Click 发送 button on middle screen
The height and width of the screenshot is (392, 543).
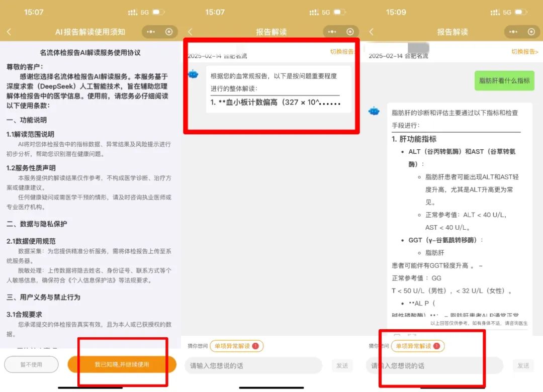(x=342, y=365)
